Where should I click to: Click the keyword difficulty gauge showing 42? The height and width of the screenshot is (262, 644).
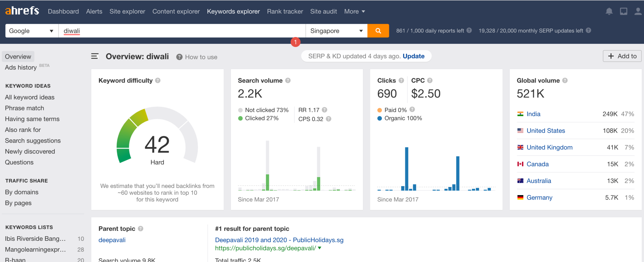[157, 135]
